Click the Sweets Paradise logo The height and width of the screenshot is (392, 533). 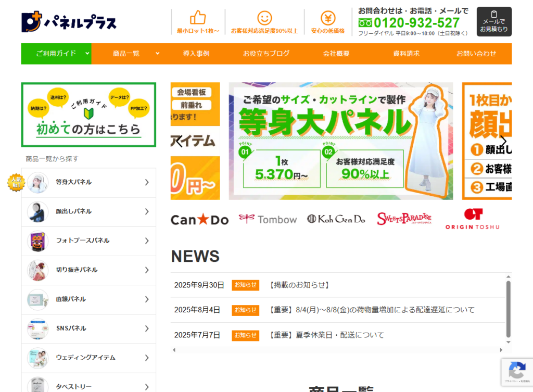(x=404, y=219)
